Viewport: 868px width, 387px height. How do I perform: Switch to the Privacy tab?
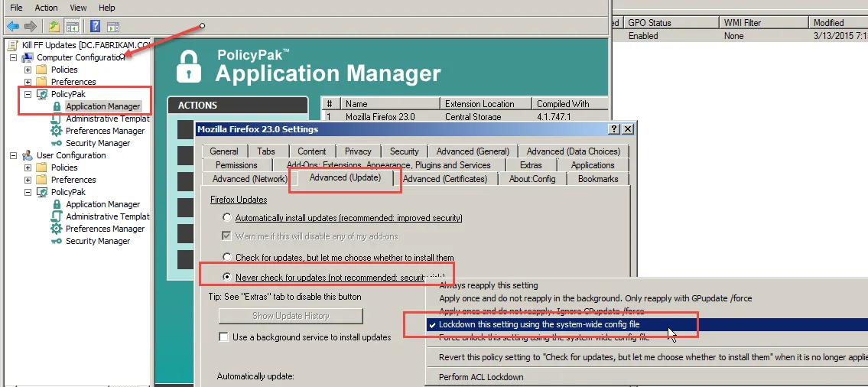pos(357,151)
